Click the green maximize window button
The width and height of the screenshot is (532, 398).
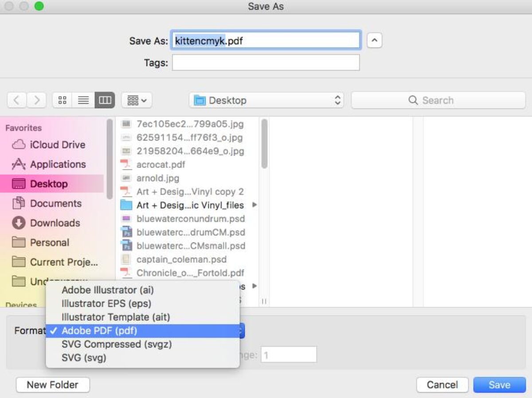pos(39,6)
